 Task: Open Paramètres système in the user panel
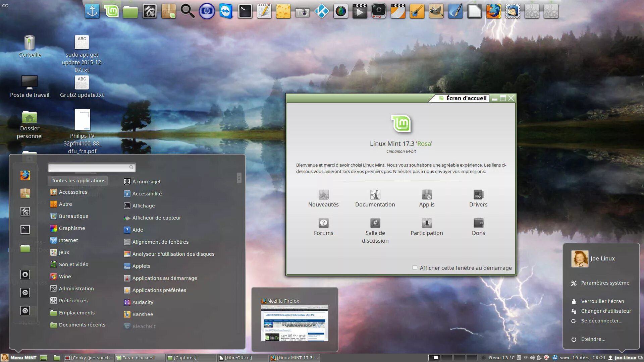[601, 283]
